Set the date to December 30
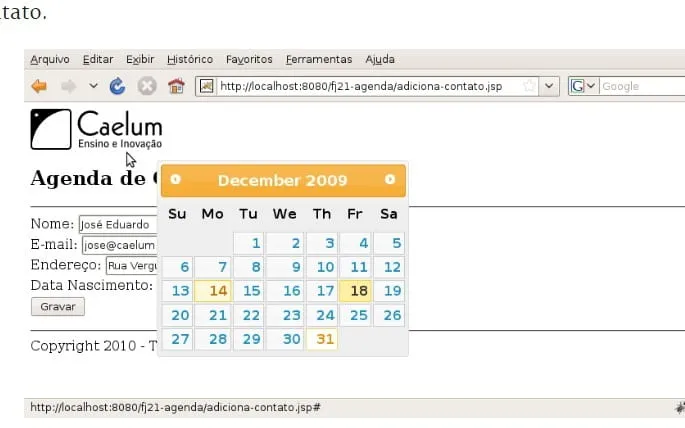Screen dimensions: 685x428 [285, 339]
